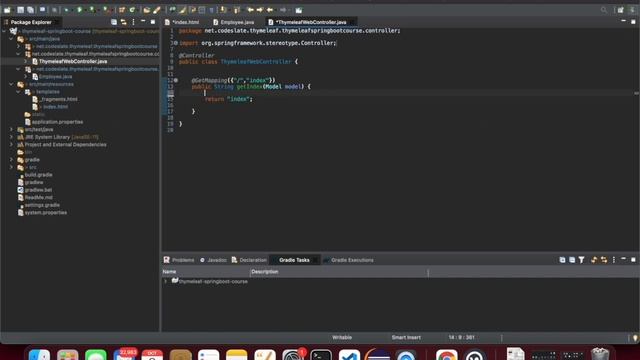Open the Declaration tab
This screenshot has height=360, width=640.
point(249,260)
